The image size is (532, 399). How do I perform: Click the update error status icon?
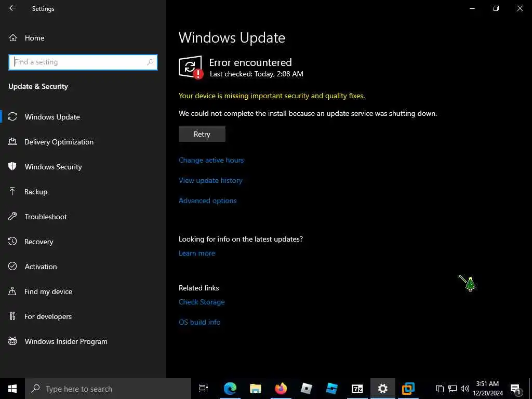(x=191, y=67)
